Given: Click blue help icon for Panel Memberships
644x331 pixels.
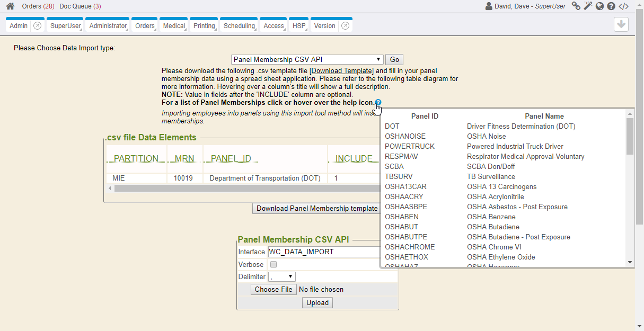Looking at the screenshot, I should tap(378, 103).
